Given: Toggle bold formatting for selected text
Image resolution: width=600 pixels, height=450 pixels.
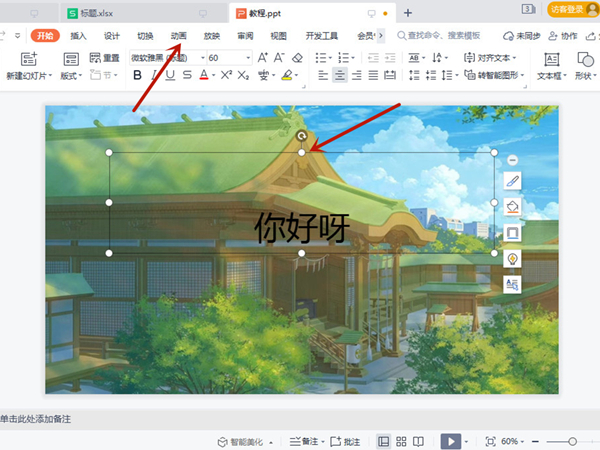Looking at the screenshot, I should pos(137,75).
